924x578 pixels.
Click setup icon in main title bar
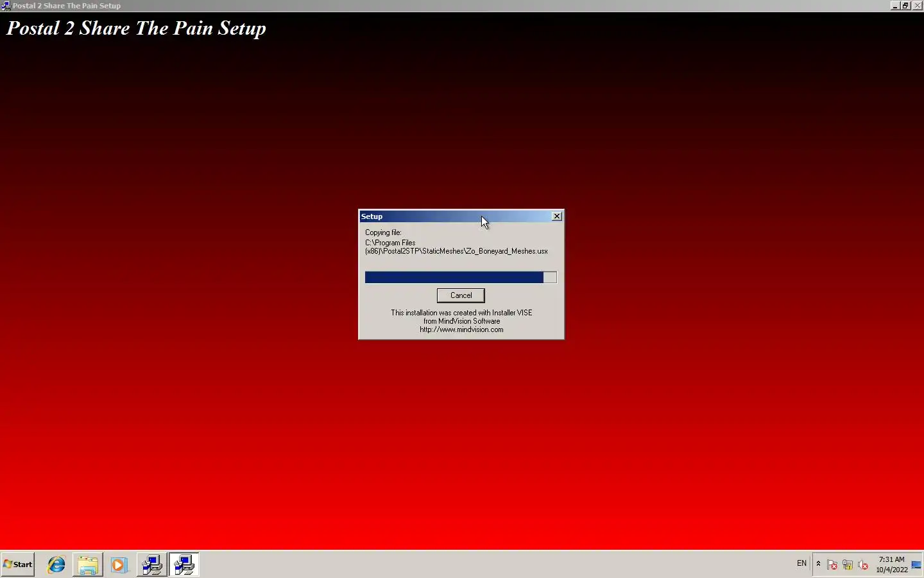pyautogui.click(x=6, y=5)
